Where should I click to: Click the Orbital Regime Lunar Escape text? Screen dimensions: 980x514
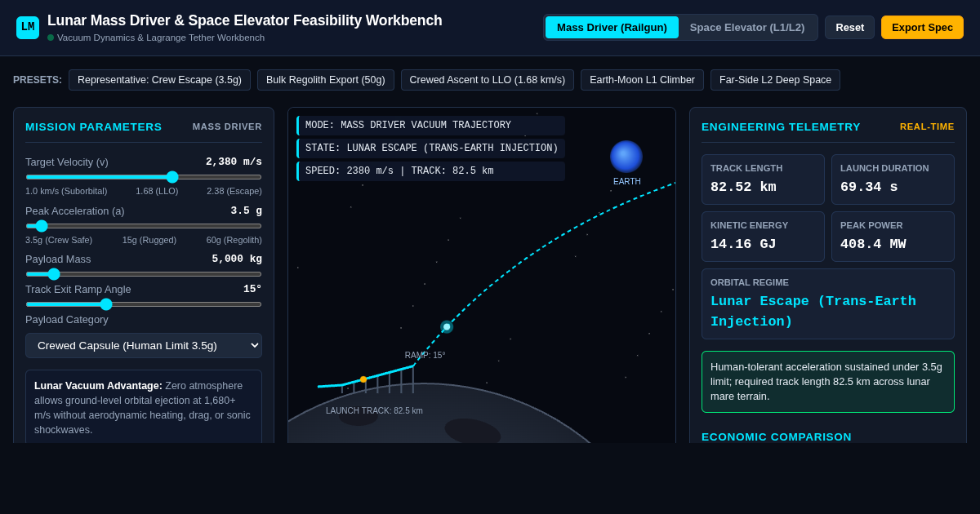pyautogui.click(x=813, y=311)
